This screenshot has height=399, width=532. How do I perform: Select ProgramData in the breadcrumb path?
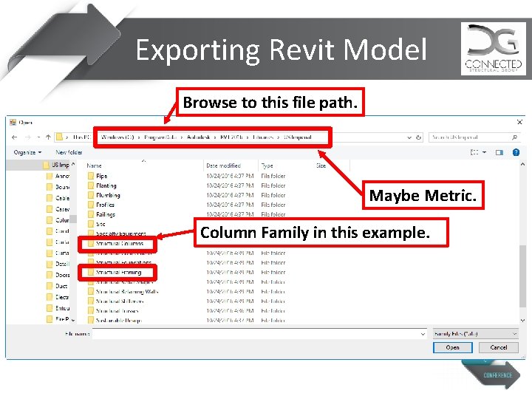[x=160, y=137]
